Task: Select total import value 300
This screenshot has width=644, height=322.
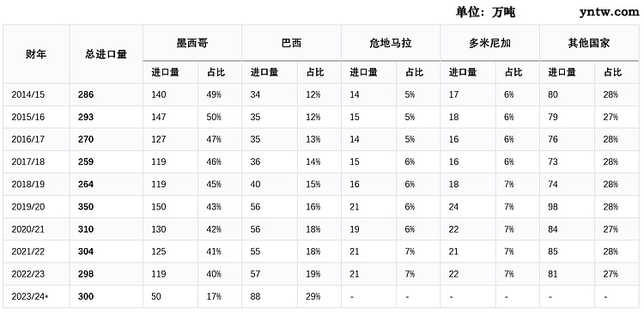Action: [86, 296]
